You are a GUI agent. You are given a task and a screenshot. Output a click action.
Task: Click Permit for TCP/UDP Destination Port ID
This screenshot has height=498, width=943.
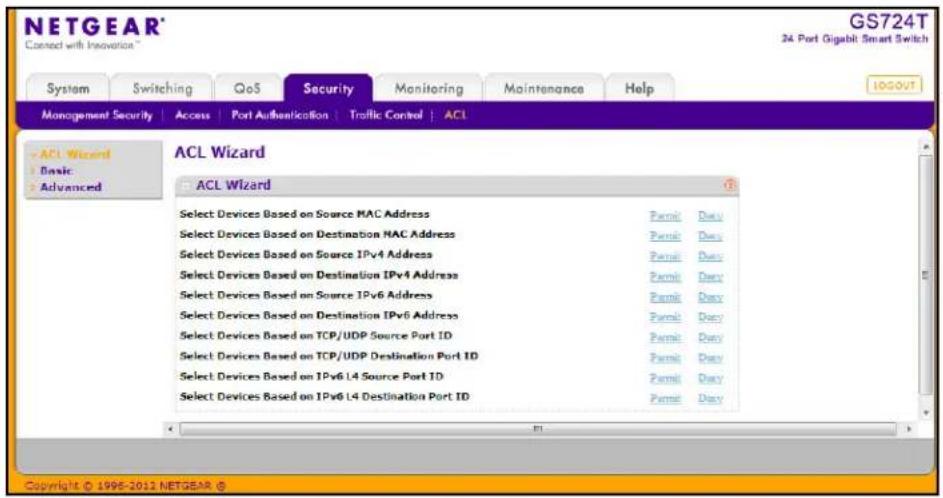click(665, 358)
